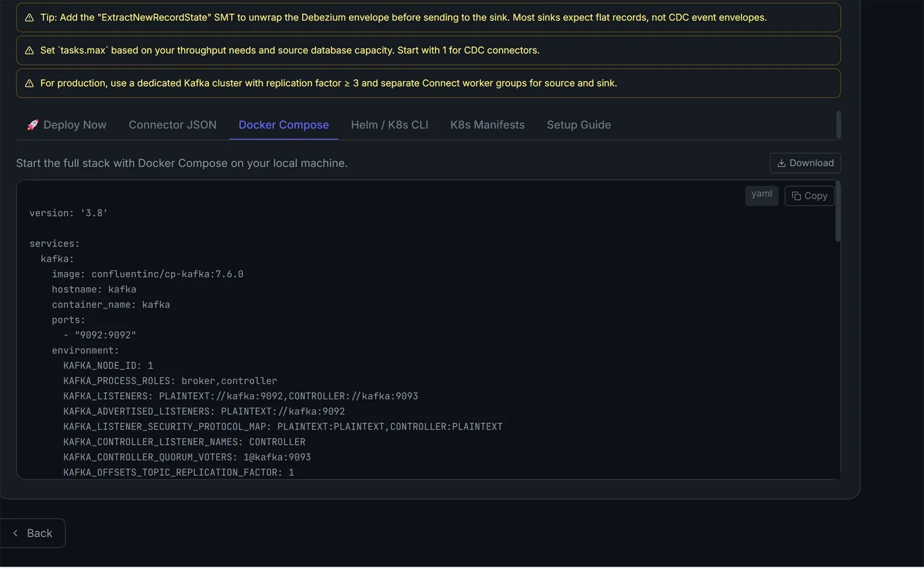The width and height of the screenshot is (924, 569).
Task: Click the tasks.max recommendation text
Action: pyautogui.click(x=290, y=51)
